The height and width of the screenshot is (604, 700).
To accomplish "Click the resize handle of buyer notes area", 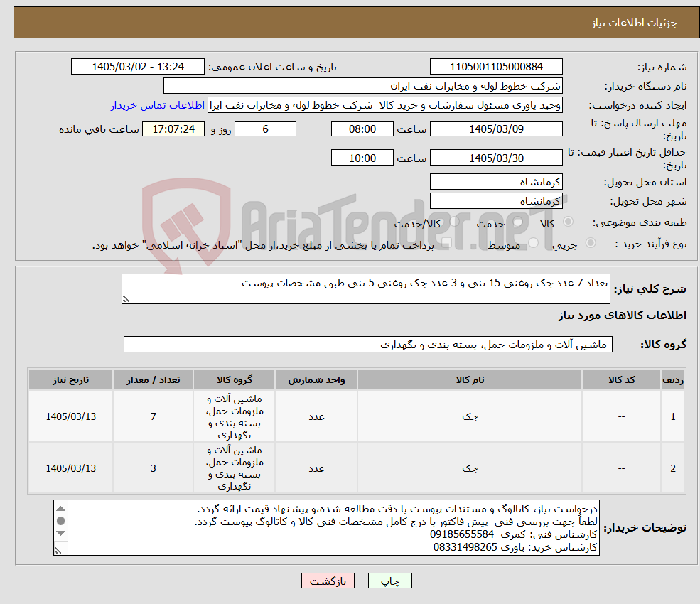I will click(x=58, y=551).
